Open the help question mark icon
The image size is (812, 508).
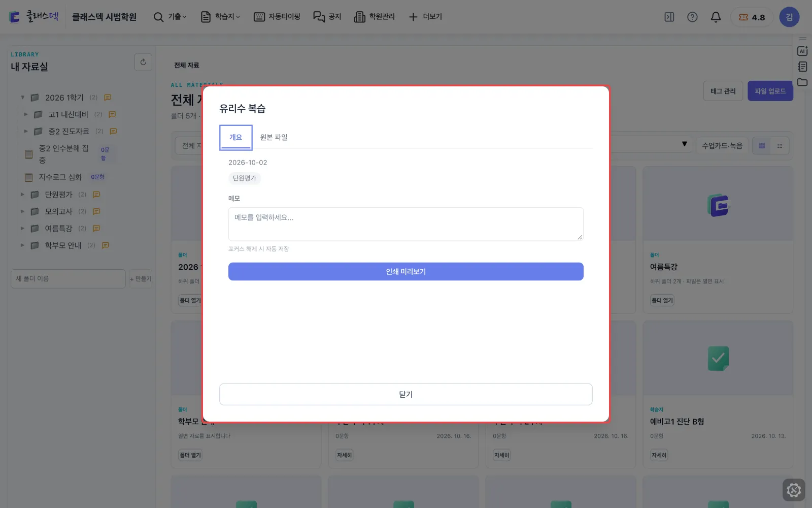(692, 17)
